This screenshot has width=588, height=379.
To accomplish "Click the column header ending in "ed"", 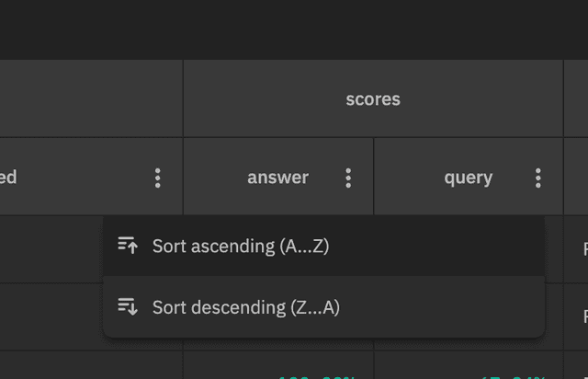I will coord(9,178).
